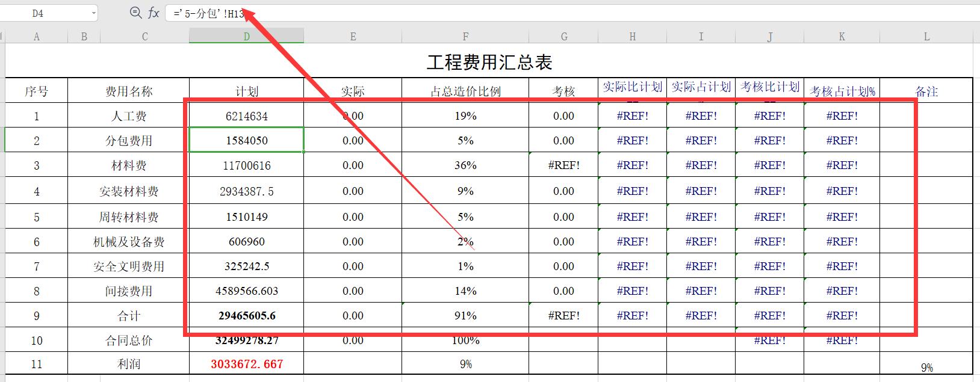Click the 19% ratio cell
Screen dimensions: 980x382
tap(465, 116)
